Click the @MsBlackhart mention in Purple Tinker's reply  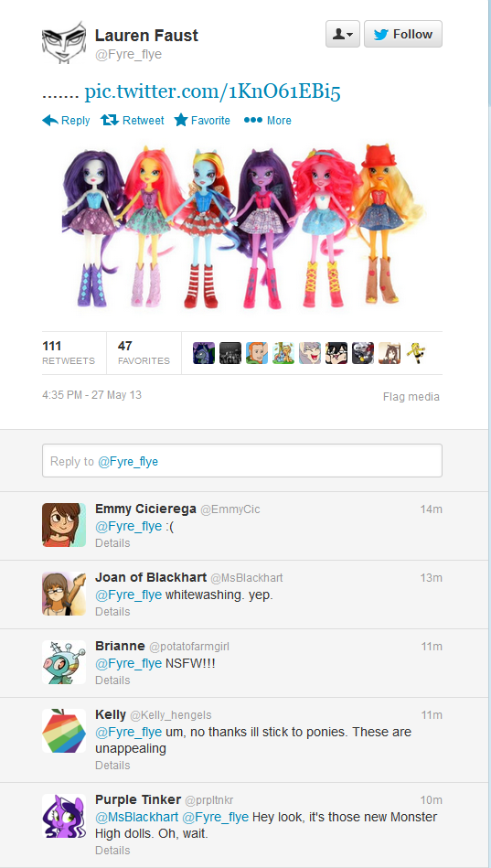click(x=137, y=817)
